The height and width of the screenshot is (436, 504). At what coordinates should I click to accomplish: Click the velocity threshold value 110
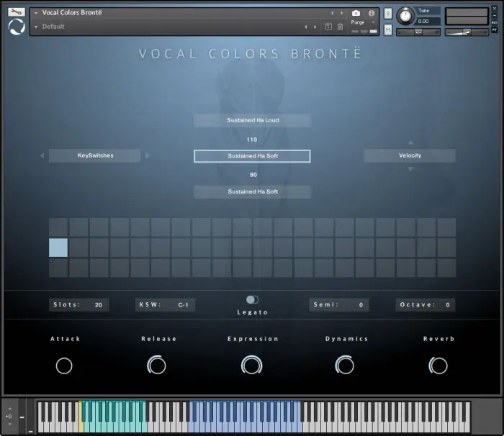pos(252,140)
